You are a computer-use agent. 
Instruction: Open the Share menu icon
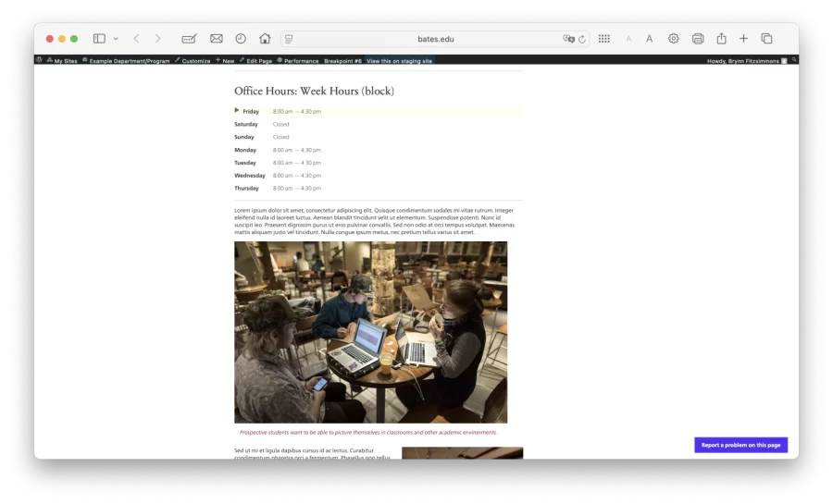[x=721, y=38]
